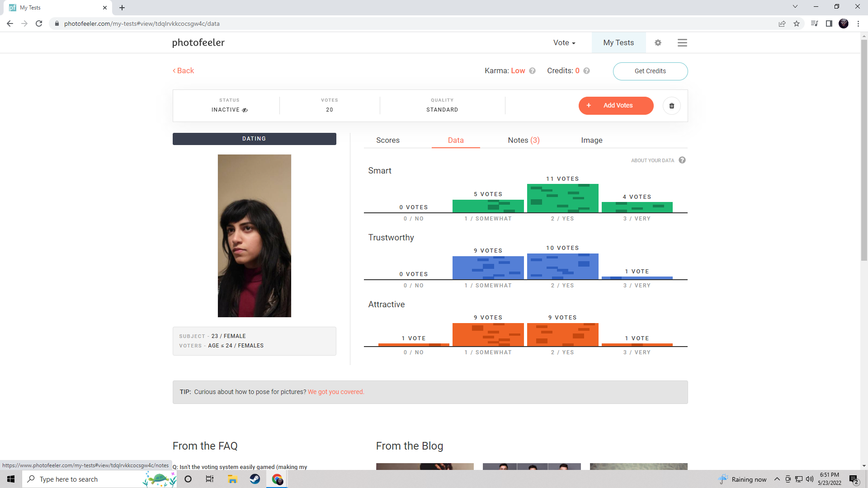
Task: Click the Attractive 1/Somewhat orange bar
Action: (x=488, y=334)
